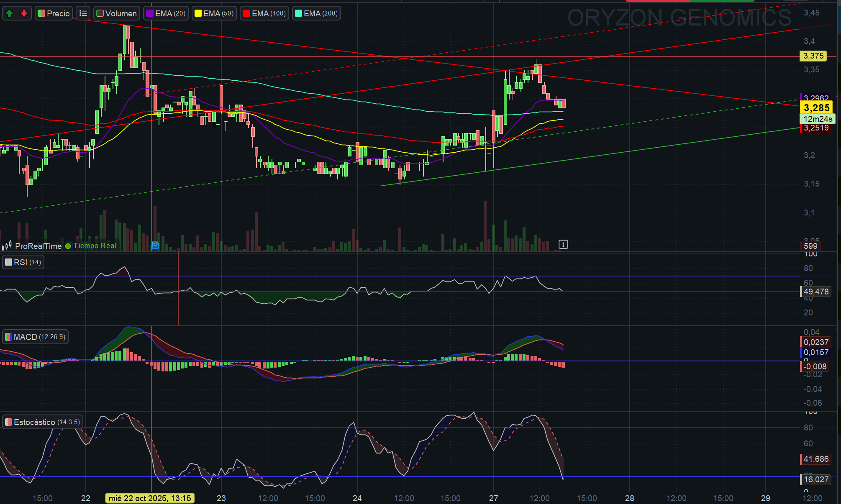Click the stochastic value 16,027 label
Image resolution: width=841 pixels, height=504 pixels.
point(815,479)
